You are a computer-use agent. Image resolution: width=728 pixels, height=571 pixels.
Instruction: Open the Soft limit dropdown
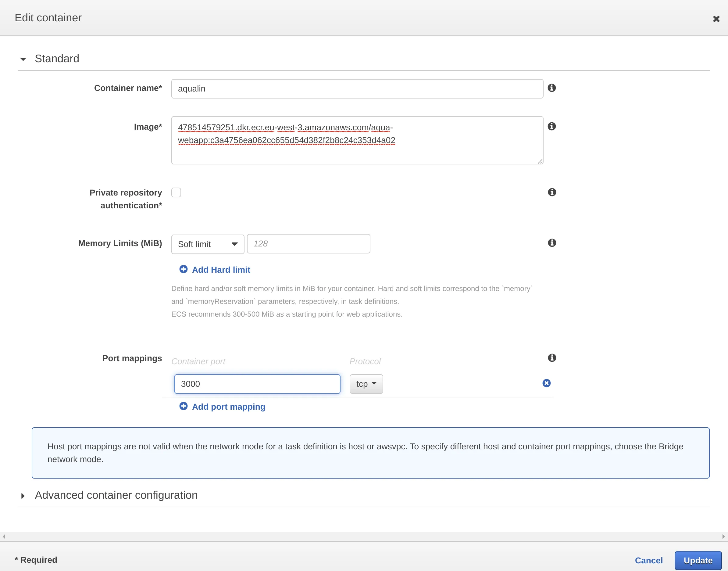[x=208, y=244]
